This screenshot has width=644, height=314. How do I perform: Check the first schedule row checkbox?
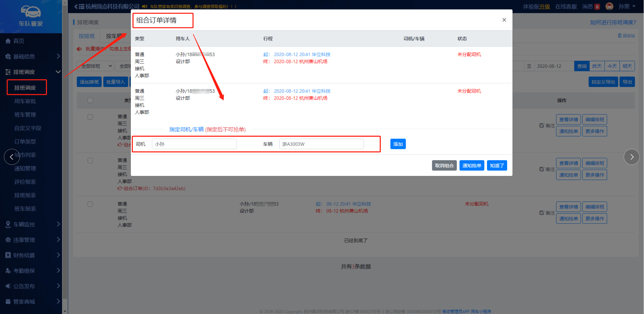tap(90, 117)
